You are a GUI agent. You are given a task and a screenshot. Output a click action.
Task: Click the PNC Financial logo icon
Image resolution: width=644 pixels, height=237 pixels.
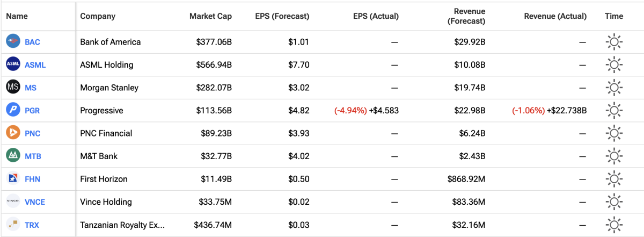pyautogui.click(x=13, y=133)
